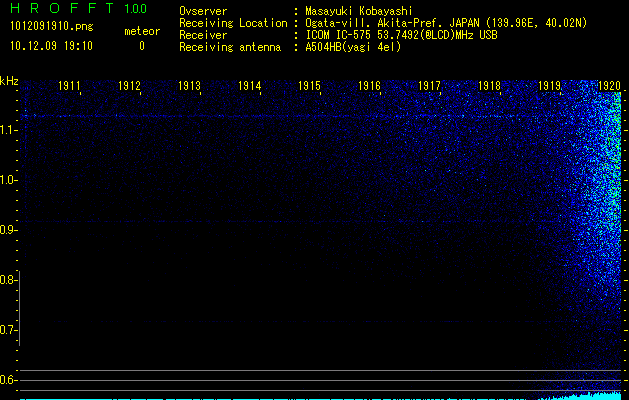Click the 0.9 kHz axis label
This screenshot has width=629, height=400.
click(x=7, y=230)
